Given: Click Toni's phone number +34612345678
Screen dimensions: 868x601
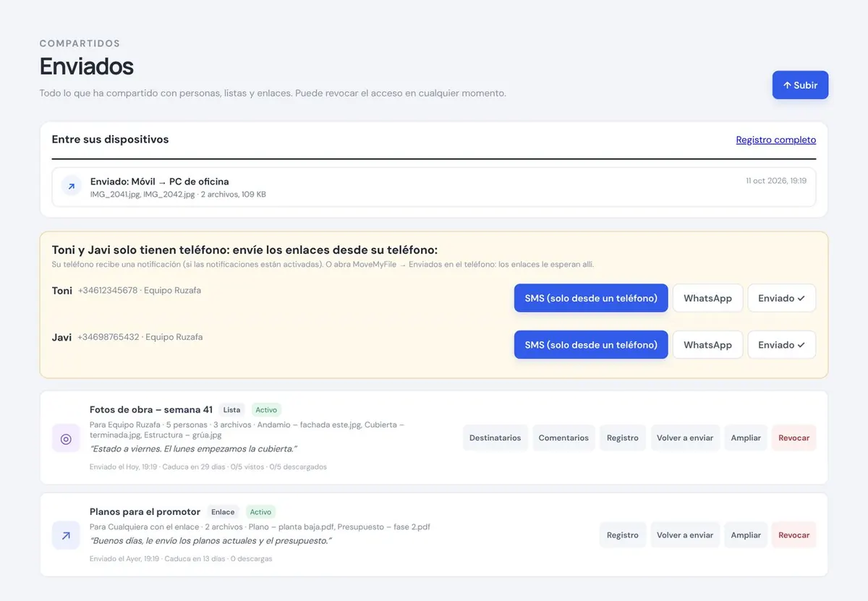Looking at the screenshot, I should pos(108,291).
